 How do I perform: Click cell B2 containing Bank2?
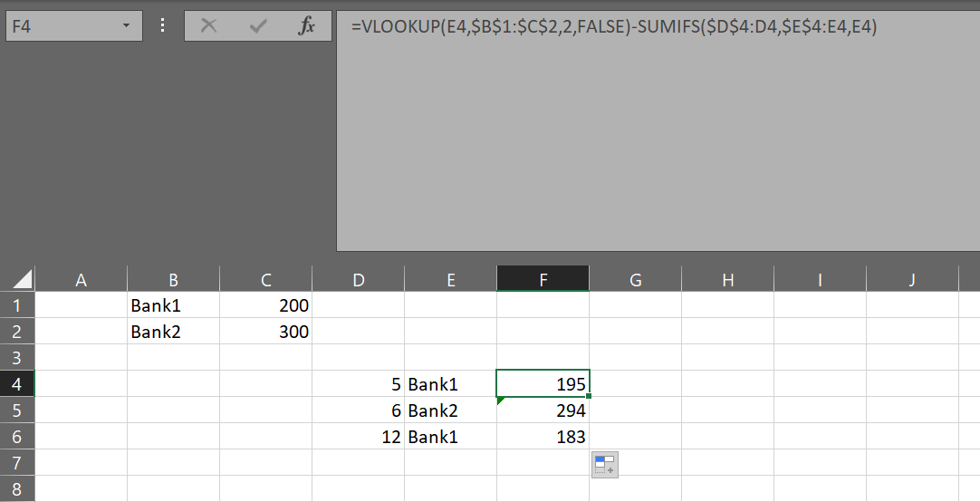click(x=173, y=332)
